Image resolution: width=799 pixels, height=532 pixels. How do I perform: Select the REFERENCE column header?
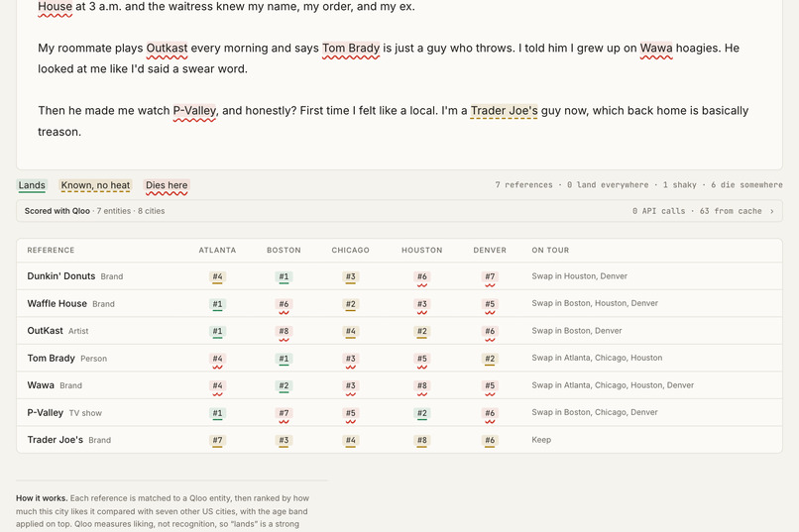click(51, 250)
